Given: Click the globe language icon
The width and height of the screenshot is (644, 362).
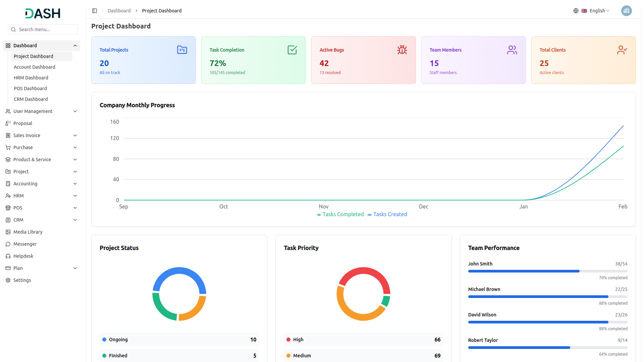Looking at the screenshot, I should tap(576, 11).
